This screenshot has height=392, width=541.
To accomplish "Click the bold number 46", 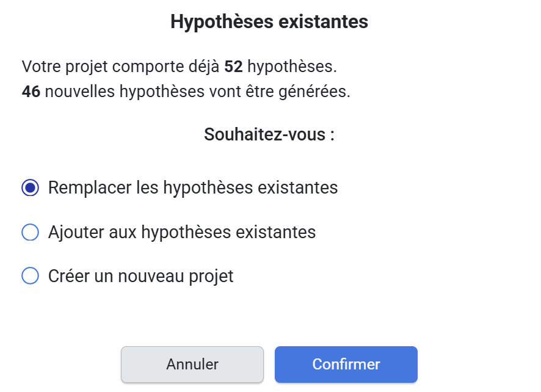I will 31,92.
